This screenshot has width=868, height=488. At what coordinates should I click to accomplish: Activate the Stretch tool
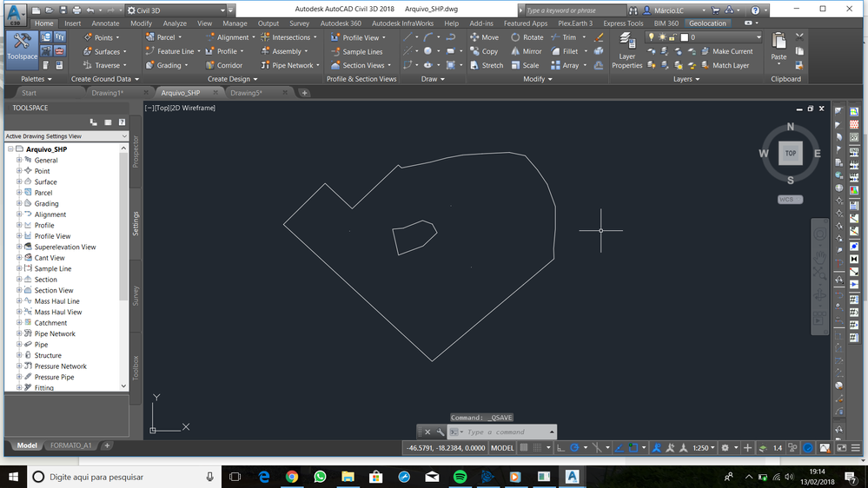pos(487,65)
